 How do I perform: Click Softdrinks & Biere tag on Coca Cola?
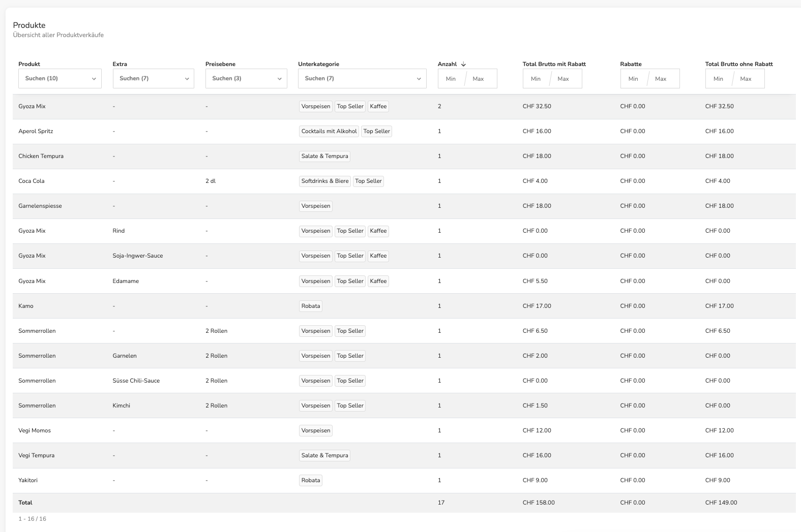pos(325,181)
